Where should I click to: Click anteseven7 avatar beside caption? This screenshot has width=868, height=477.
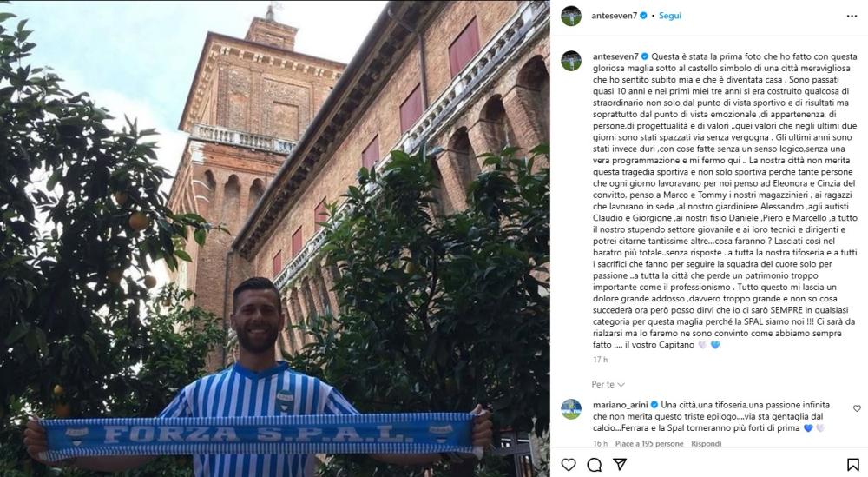tap(571, 61)
